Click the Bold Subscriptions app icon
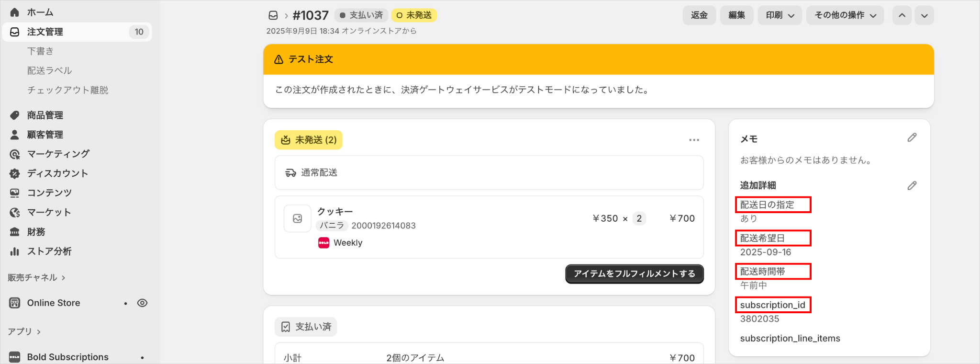The height and width of the screenshot is (364, 980). pos(15,357)
